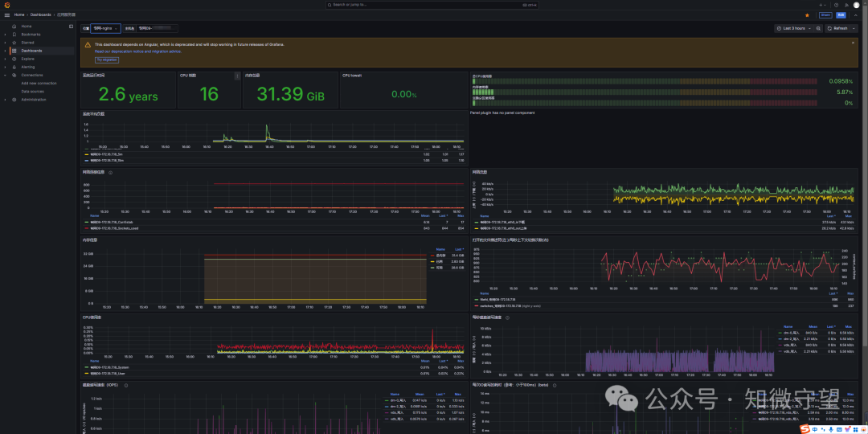Click the Administration gear icon

(14, 100)
